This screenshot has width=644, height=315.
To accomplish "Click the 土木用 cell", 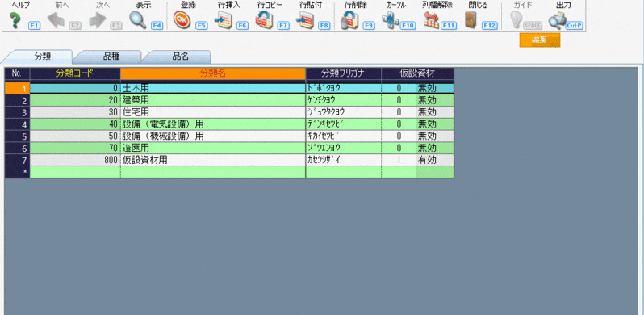I will (213, 88).
